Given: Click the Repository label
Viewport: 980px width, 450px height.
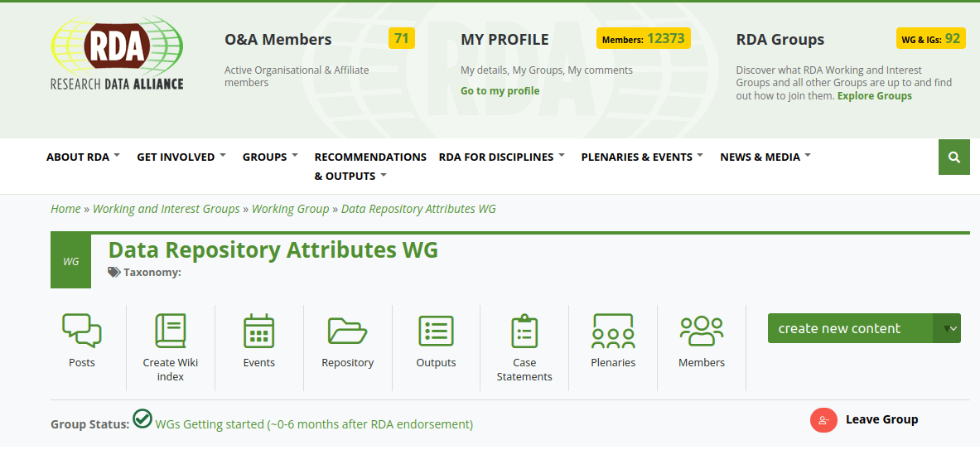Looking at the screenshot, I should click(347, 362).
